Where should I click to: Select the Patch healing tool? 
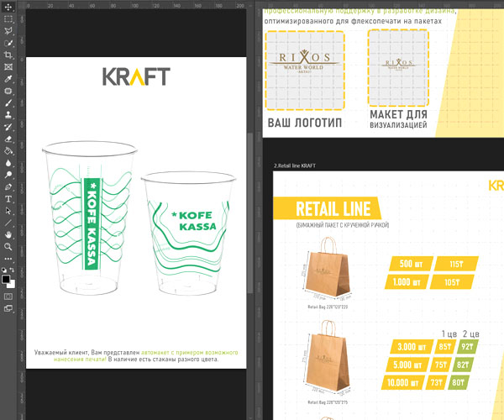(8, 91)
